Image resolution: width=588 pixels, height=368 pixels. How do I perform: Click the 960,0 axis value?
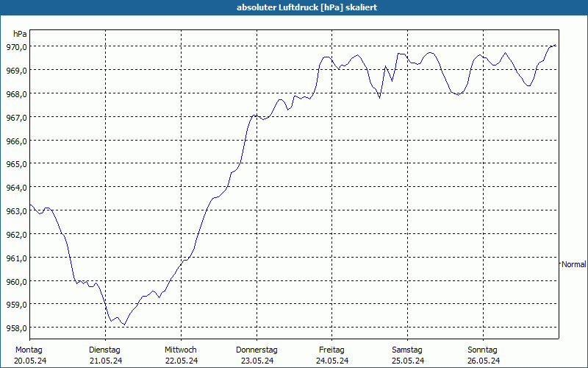tap(17, 281)
